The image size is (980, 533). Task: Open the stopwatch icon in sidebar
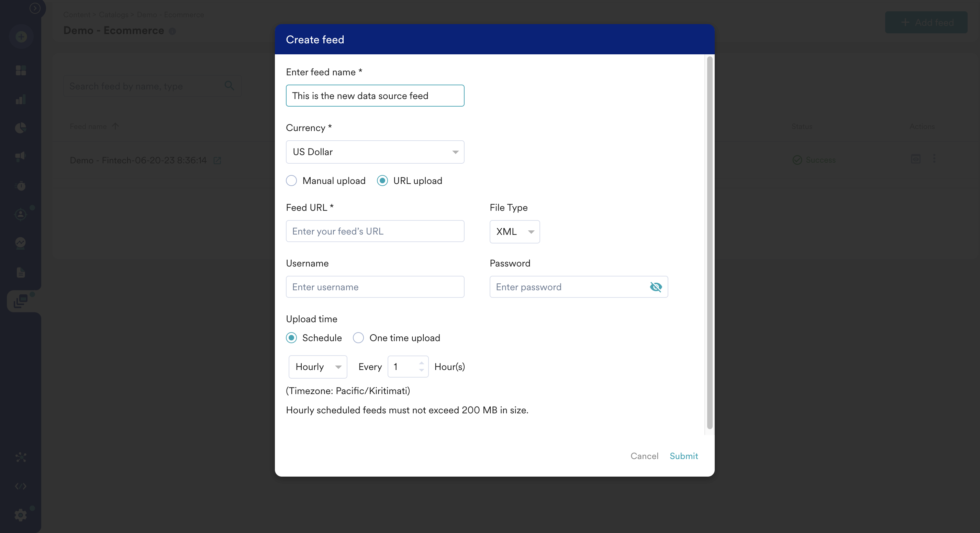pos(21,186)
